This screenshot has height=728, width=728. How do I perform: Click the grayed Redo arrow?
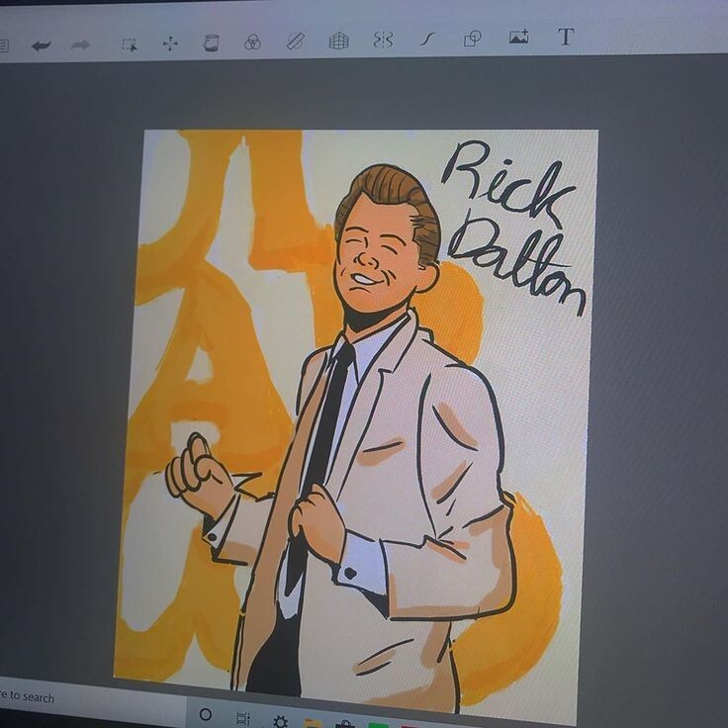click(x=80, y=45)
